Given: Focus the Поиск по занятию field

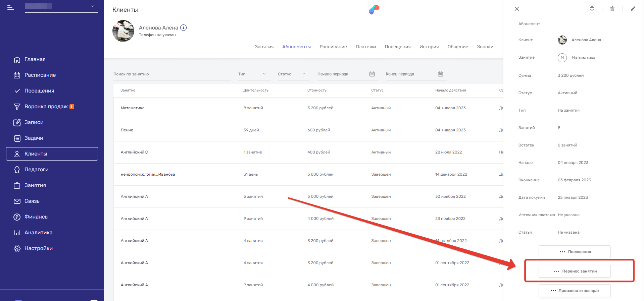Looking at the screenshot, I should click(x=172, y=74).
